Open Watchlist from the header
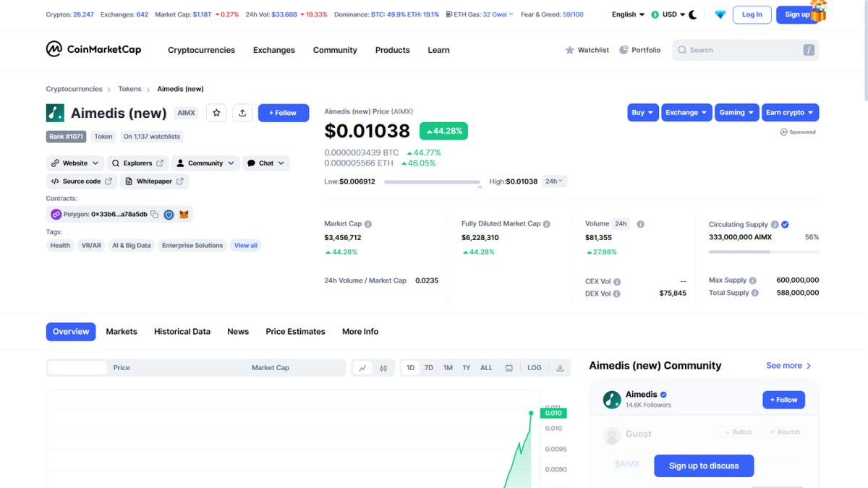The image size is (868, 488). (x=587, y=50)
